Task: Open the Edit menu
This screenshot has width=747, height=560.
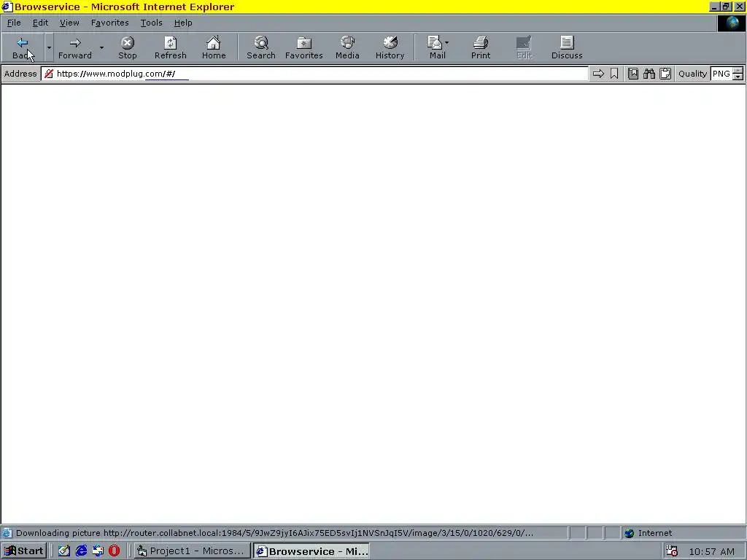Action: point(40,23)
